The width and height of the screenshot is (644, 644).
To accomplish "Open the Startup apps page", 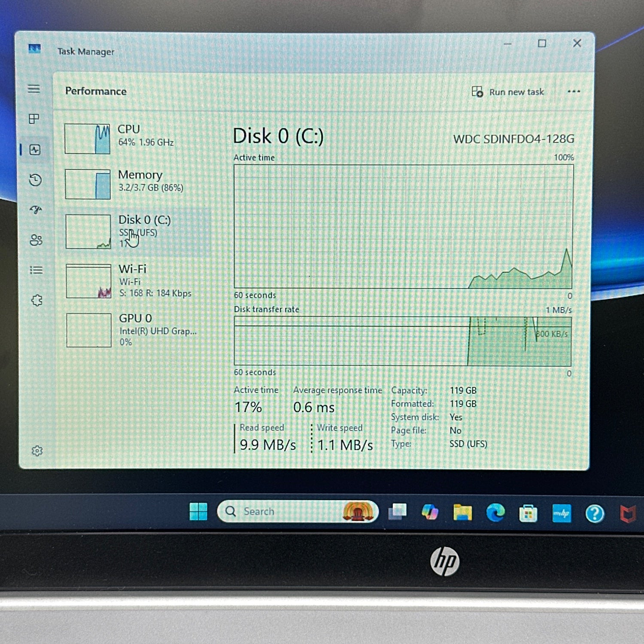I will 36,210.
